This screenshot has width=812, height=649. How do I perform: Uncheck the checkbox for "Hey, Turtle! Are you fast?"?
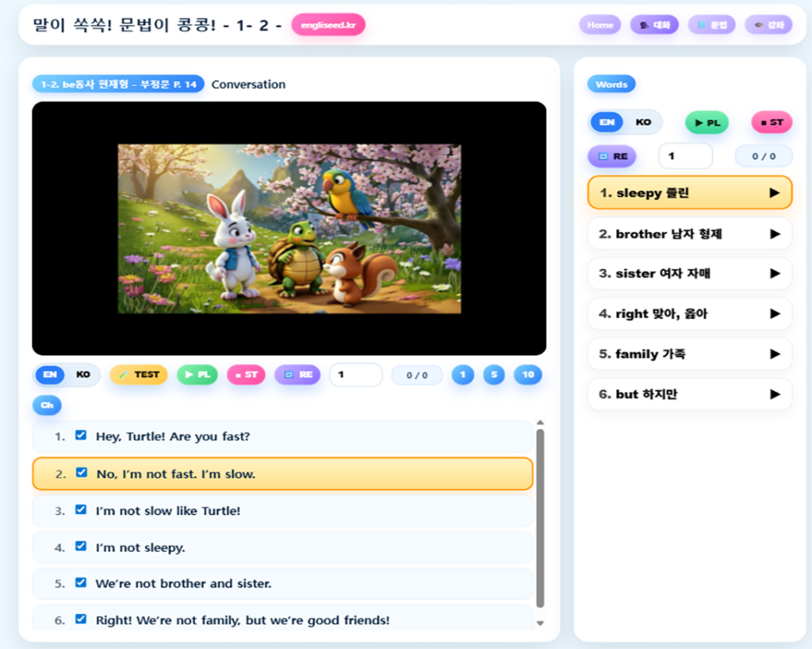[81, 436]
